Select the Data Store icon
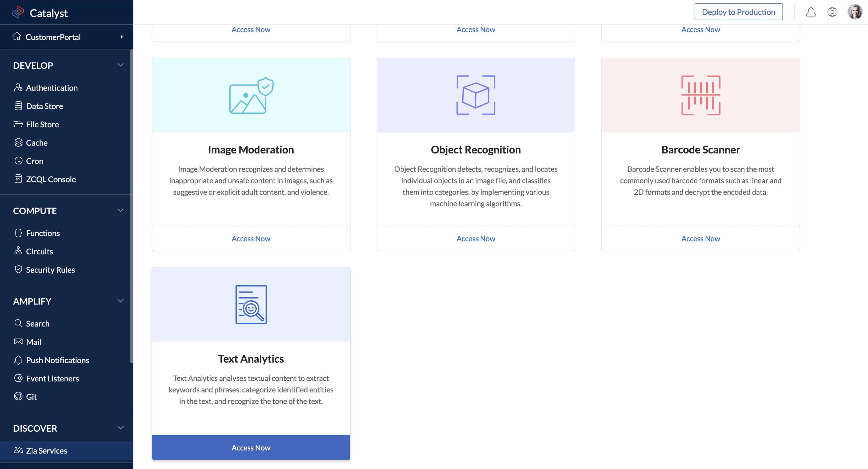The width and height of the screenshot is (868, 469). [18, 106]
